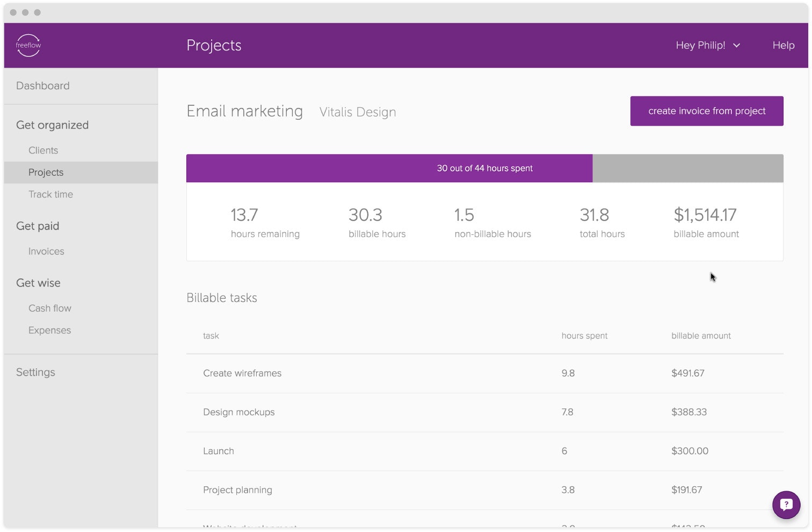Open the help chat bubble icon
This screenshot has width=812, height=532.
click(x=786, y=505)
